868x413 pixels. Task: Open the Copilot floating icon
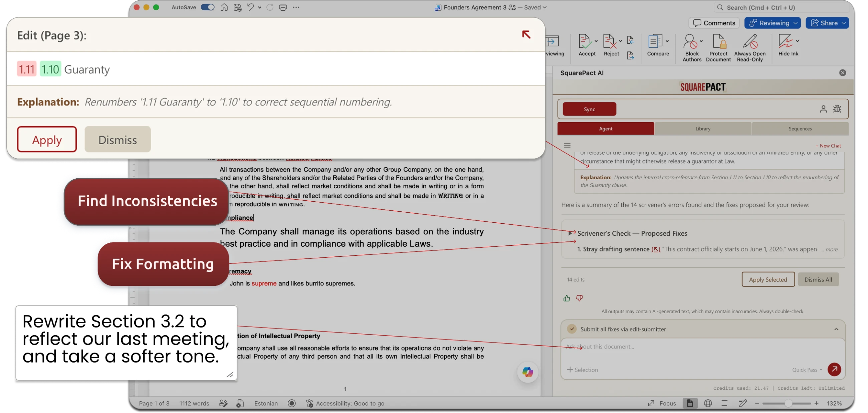(528, 372)
